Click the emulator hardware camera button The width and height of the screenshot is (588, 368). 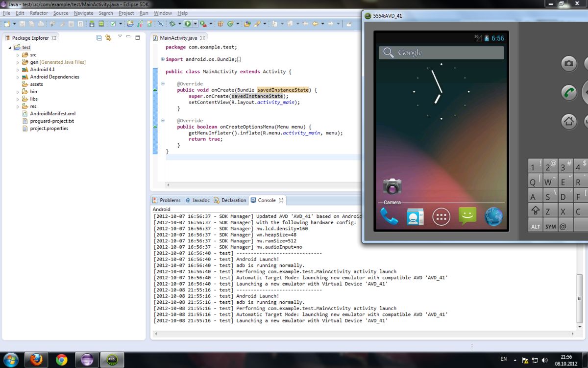[568, 63]
